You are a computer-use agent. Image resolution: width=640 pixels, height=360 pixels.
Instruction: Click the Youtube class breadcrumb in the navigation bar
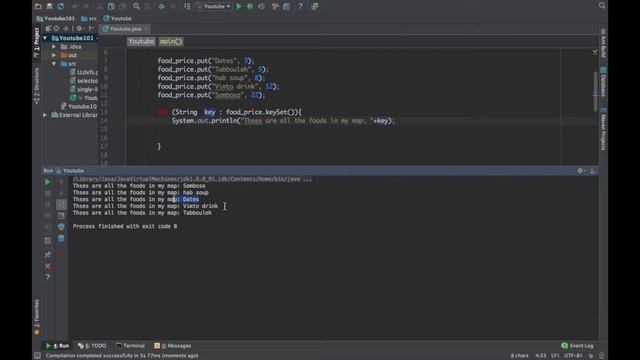coord(118,18)
